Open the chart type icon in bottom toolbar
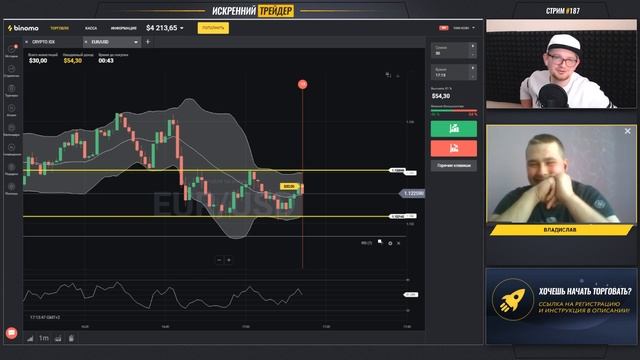640x360 pixels. [x=30, y=338]
